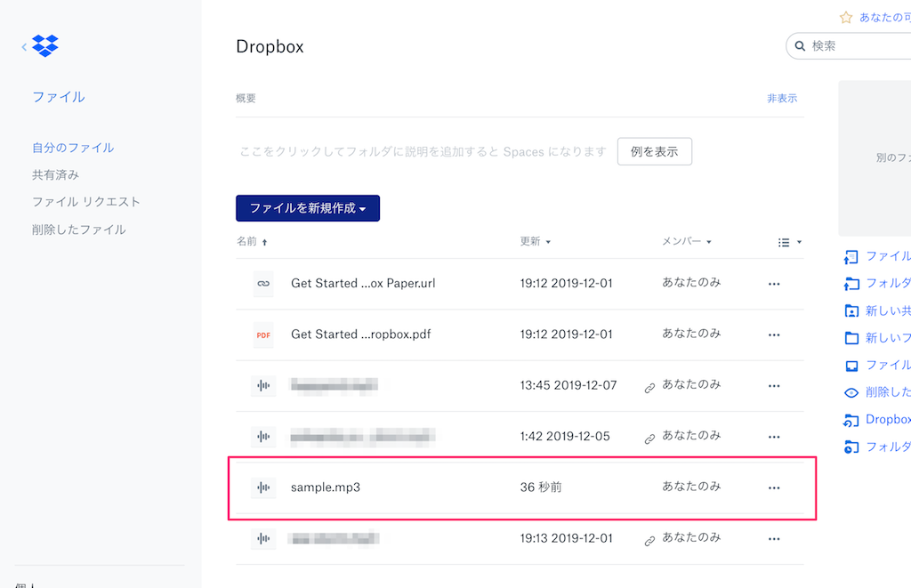The height and width of the screenshot is (588, 911).
Task: Click the 36 秒前 updated time
Action: (x=541, y=487)
